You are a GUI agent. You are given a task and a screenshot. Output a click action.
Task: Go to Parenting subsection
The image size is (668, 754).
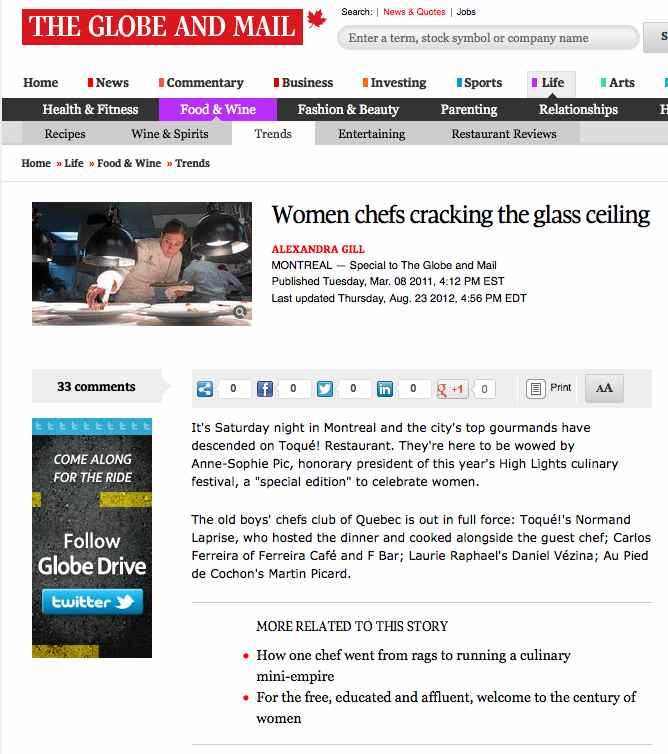tap(469, 110)
